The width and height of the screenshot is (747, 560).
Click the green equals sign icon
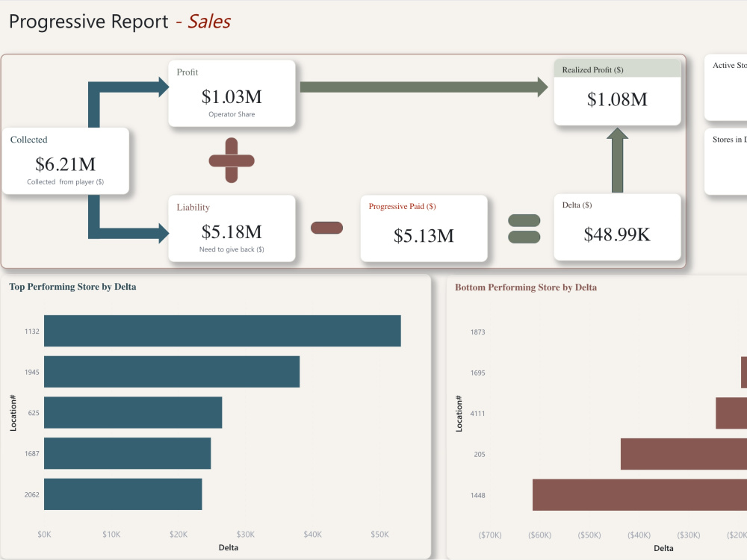524,229
